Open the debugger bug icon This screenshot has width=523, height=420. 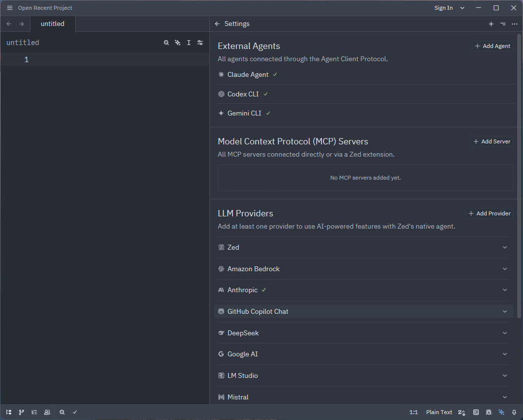489,412
